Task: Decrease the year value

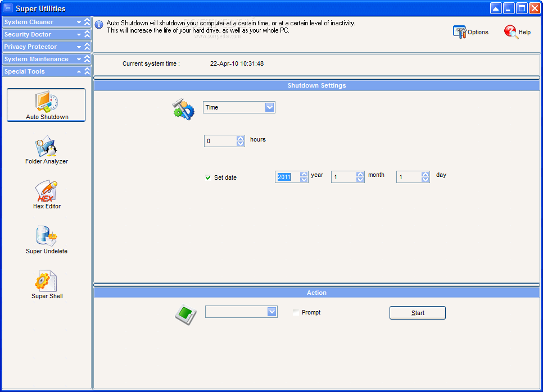Action: pyautogui.click(x=304, y=180)
